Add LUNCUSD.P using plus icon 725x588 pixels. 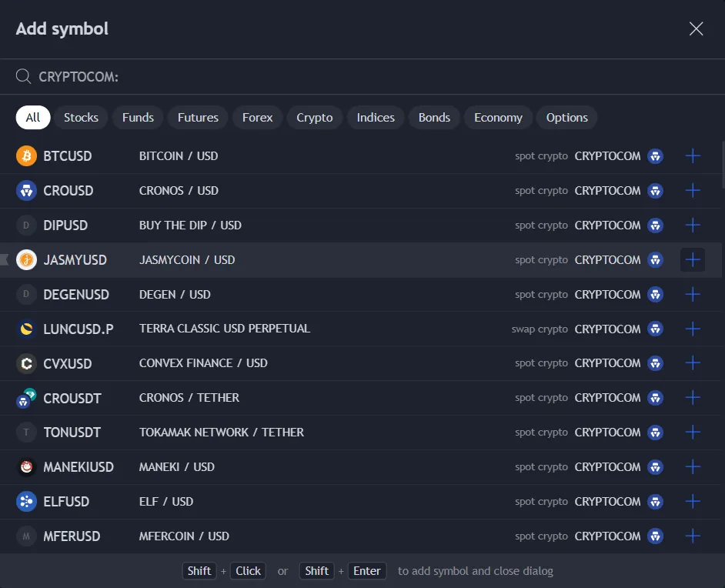692,329
